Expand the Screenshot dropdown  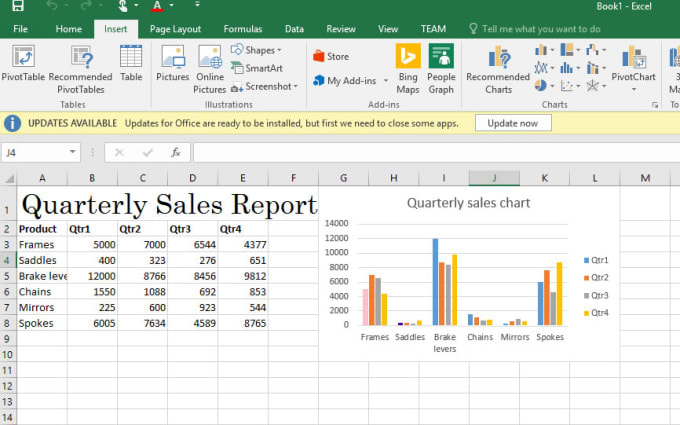pos(296,86)
